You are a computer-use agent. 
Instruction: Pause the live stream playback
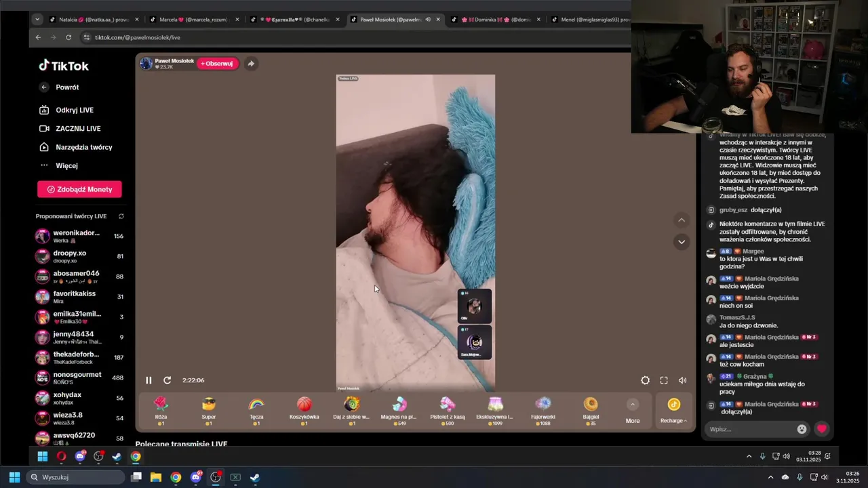(149, 380)
